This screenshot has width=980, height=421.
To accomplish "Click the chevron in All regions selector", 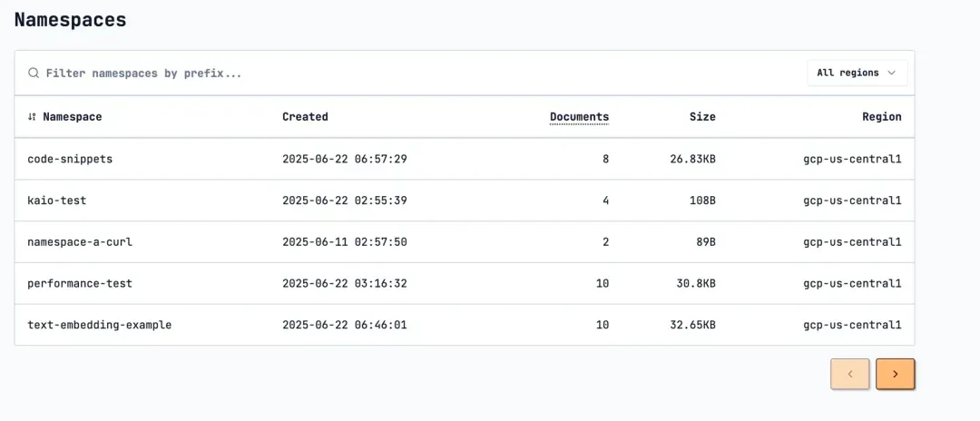I will click(892, 73).
